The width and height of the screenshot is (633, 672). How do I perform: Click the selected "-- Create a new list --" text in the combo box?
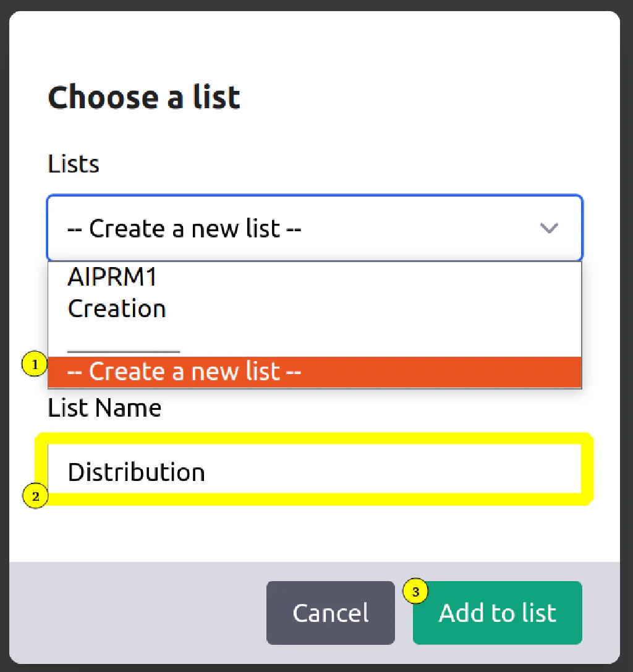pyautogui.click(x=184, y=228)
